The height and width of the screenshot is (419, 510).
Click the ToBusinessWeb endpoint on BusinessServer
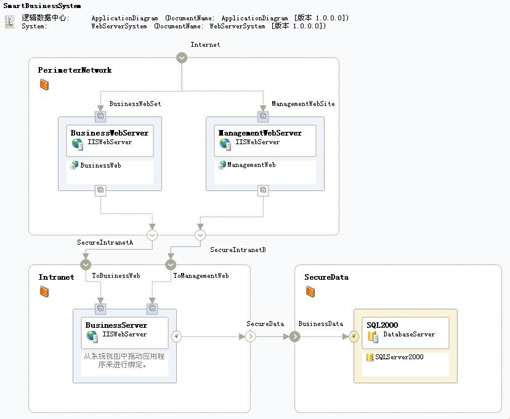pos(100,309)
